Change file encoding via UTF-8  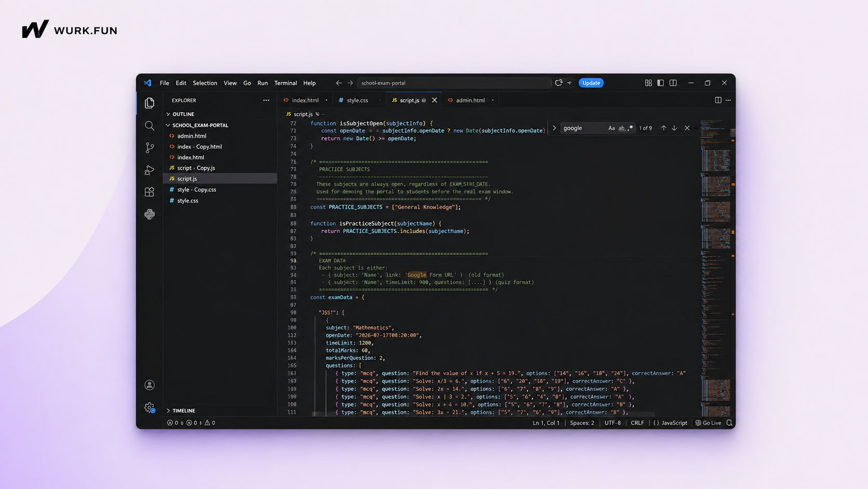click(613, 423)
